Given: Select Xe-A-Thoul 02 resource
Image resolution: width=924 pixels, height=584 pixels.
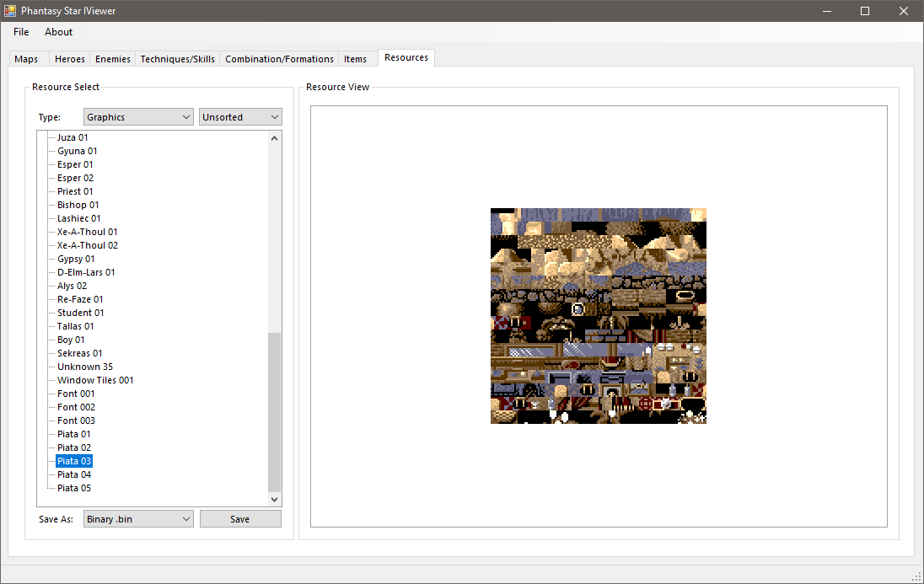Looking at the screenshot, I should click(87, 246).
